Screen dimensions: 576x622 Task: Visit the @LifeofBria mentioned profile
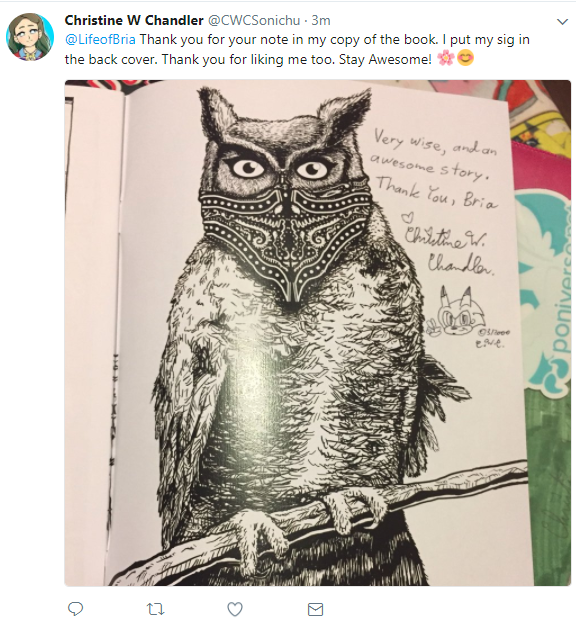pyautogui.click(x=100, y=40)
